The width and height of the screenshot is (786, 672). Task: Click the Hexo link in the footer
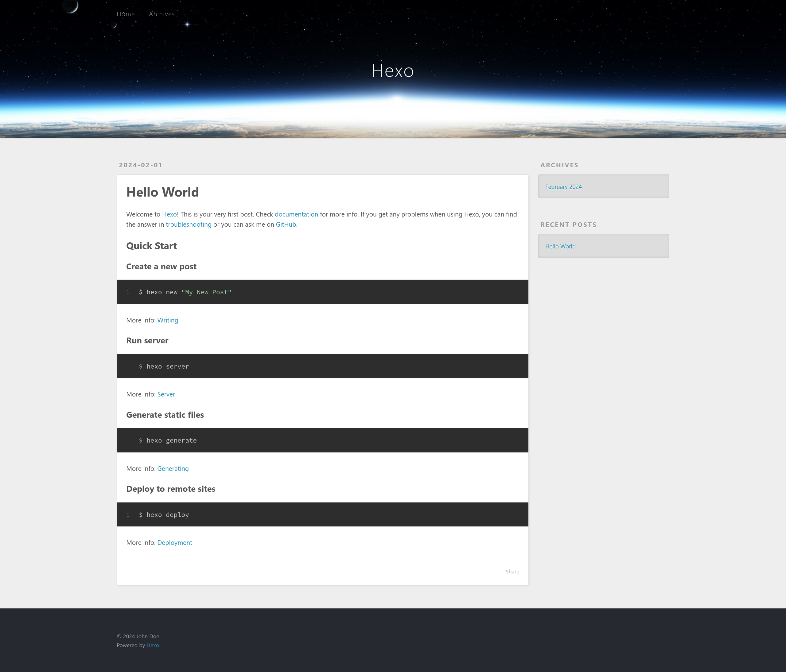[x=153, y=645]
